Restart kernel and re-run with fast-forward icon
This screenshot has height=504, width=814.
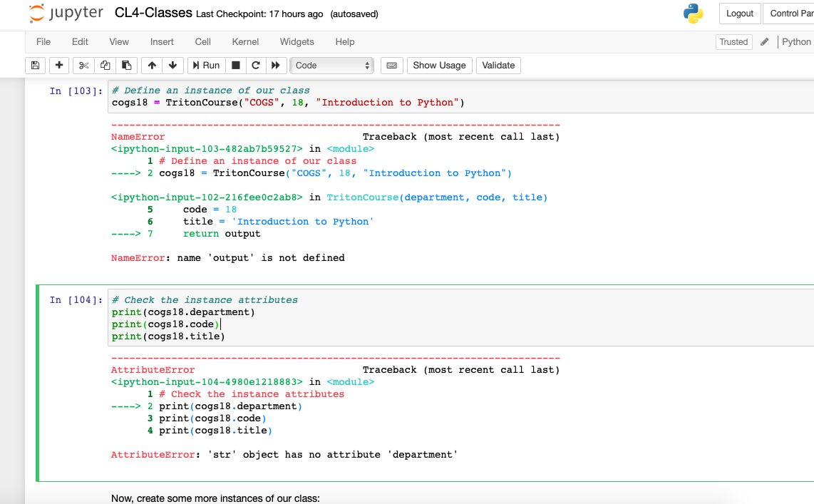(x=276, y=65)
